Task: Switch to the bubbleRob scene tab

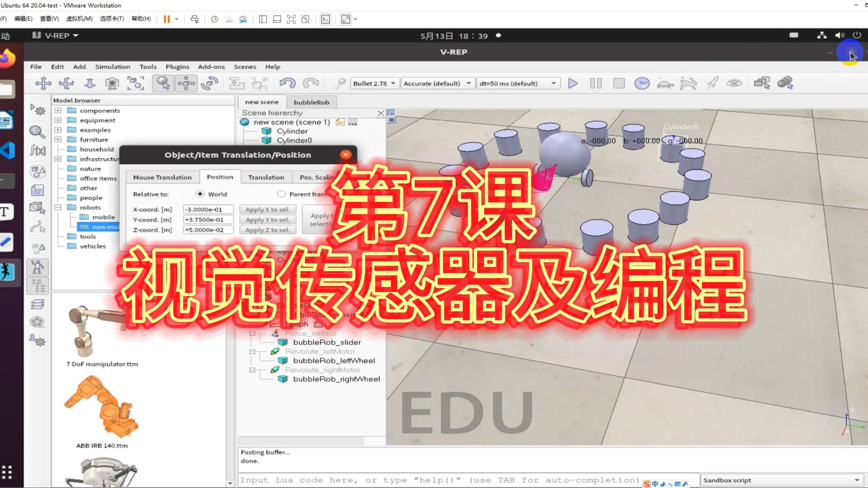Action: point(311,102)
